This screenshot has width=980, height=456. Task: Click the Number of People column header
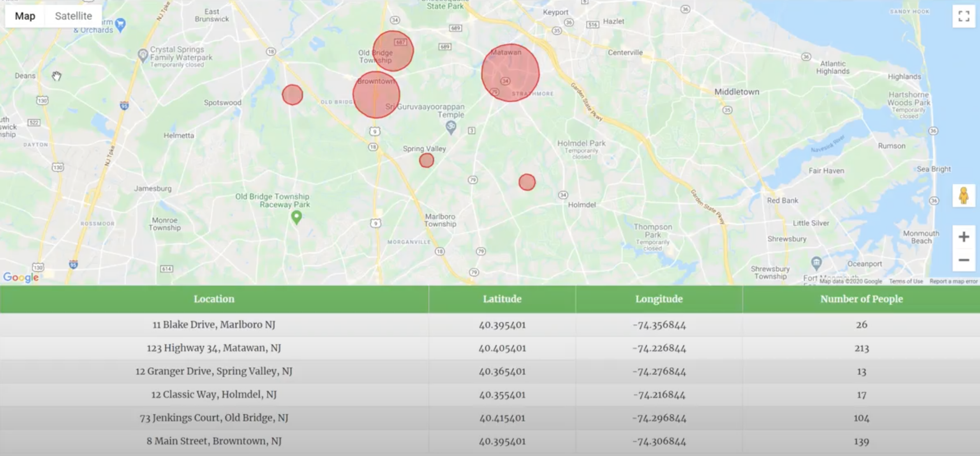tap(861, 299)
